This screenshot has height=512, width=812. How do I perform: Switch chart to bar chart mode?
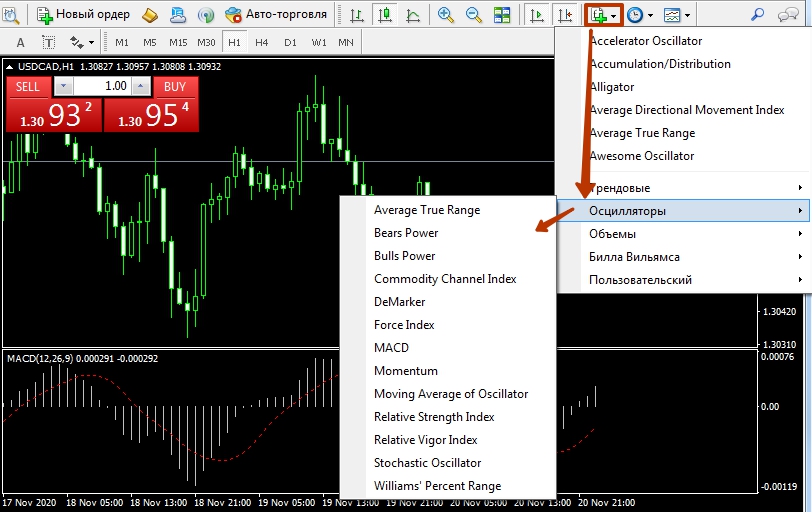click(x=357, y=15)
